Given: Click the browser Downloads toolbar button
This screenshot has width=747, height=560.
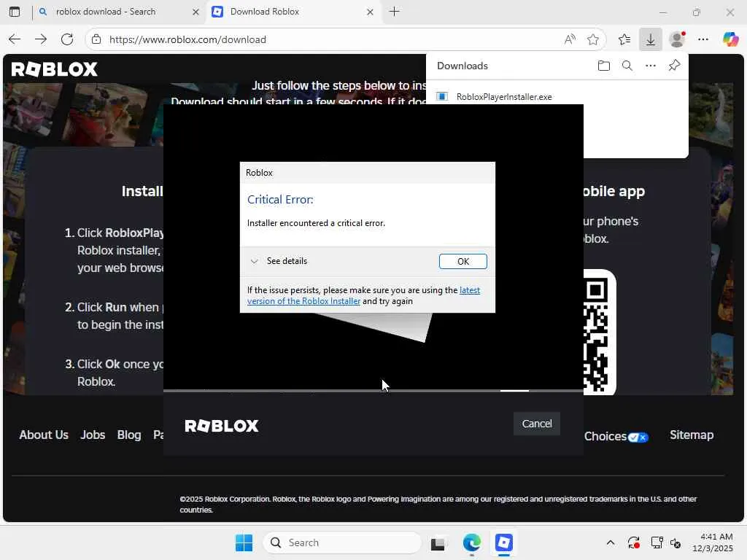Looking at the screenshot, I should 650,39.
